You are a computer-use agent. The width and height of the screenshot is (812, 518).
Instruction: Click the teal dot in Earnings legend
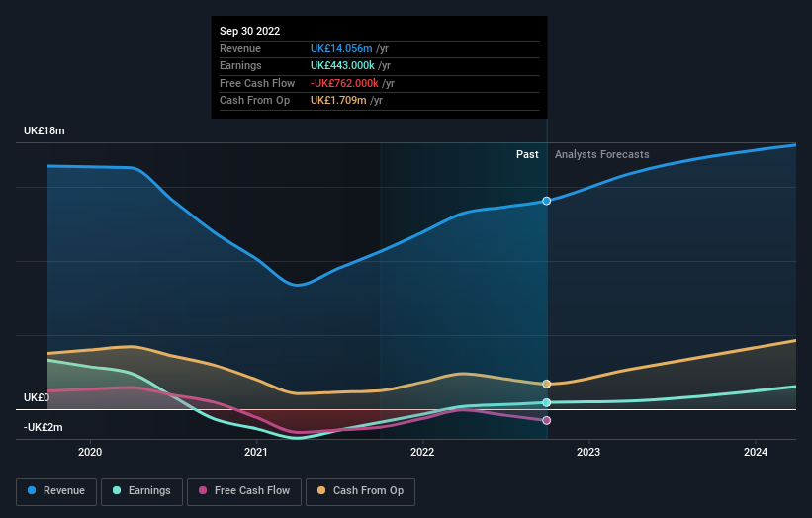(x=117, y=490)
